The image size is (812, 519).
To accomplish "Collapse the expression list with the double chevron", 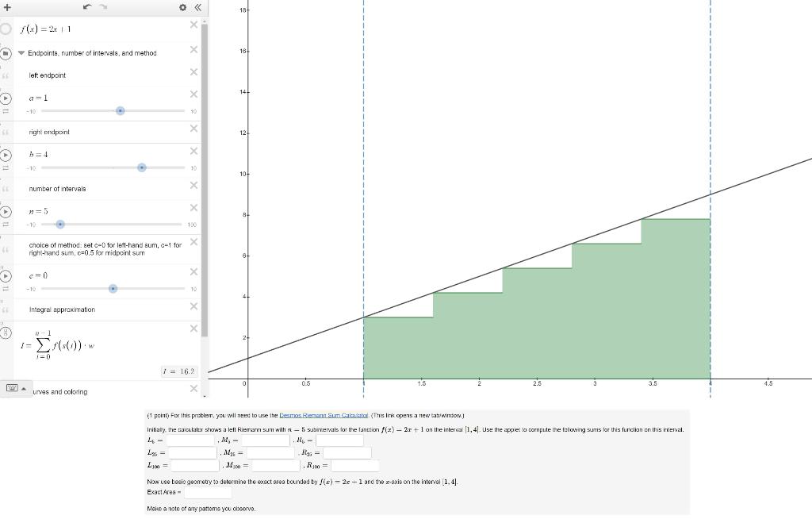I will click(197, 7).
